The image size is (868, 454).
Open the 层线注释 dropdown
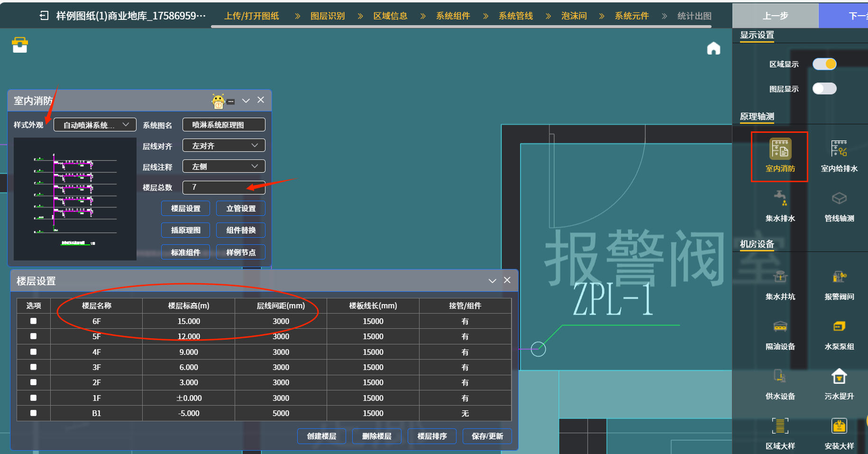pyautogui.click(x=224, y=167)
